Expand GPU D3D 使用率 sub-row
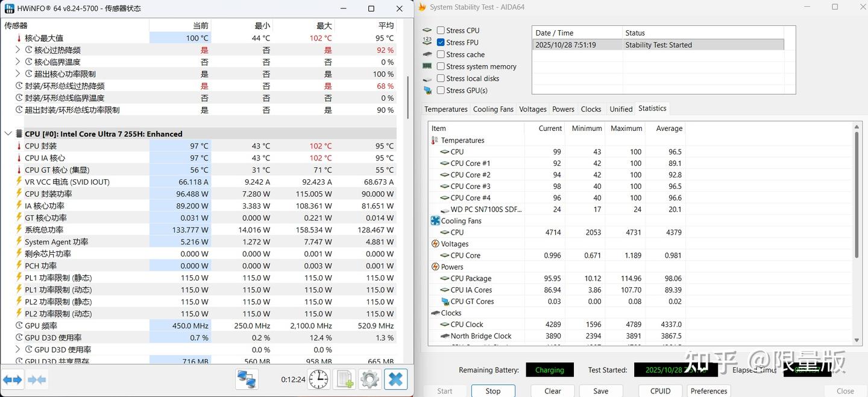868x397 pixels. coord(17,350)
